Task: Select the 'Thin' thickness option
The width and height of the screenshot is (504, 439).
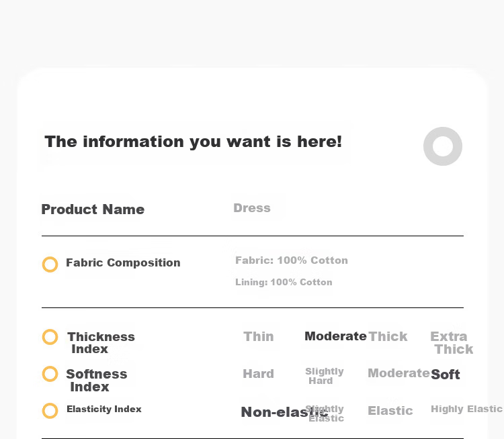Action: (x=259, y=336)
